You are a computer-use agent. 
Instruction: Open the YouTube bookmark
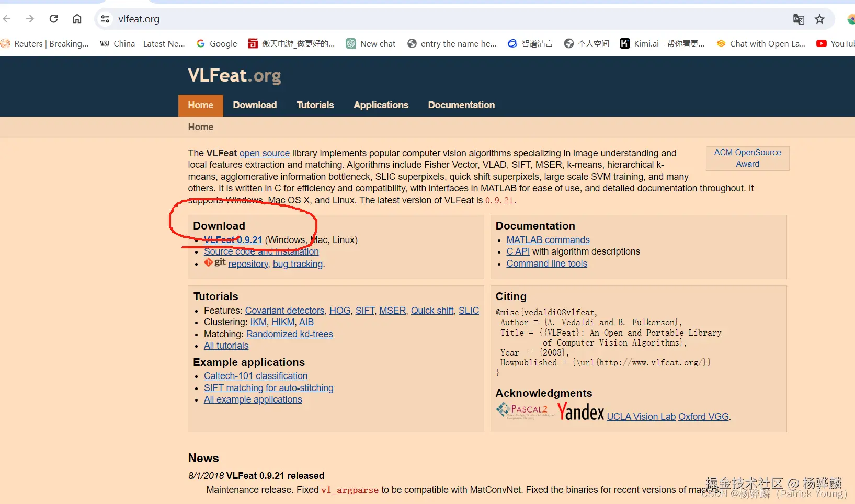coord(836,44)
